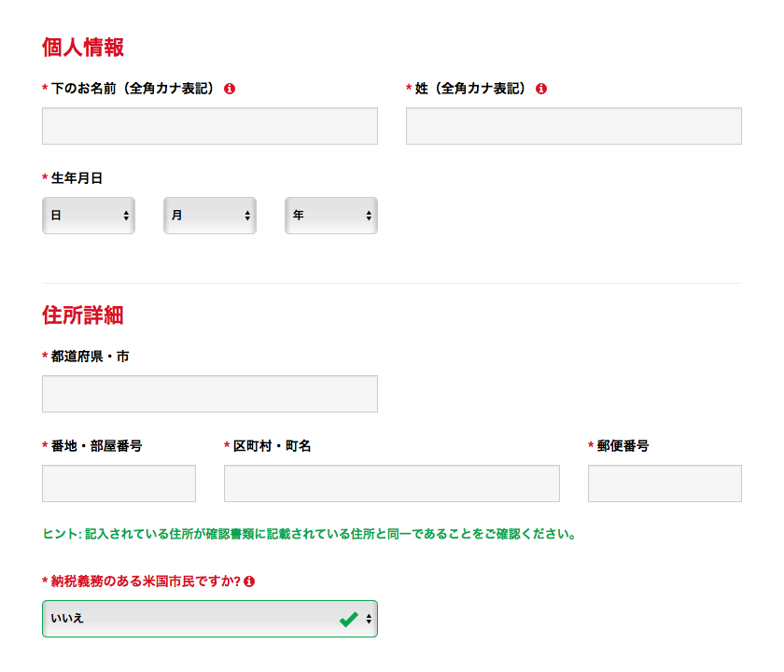This screenshot has width=784, height=672.
Task: Click the 区町村・町名 label text
Action: 272,446
